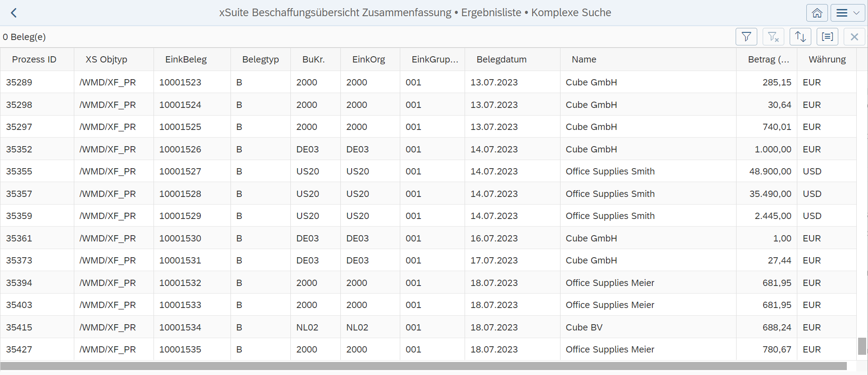868x375 pixels.
Task: Open the Belegdatum column header options
Action: pos(502,59)
